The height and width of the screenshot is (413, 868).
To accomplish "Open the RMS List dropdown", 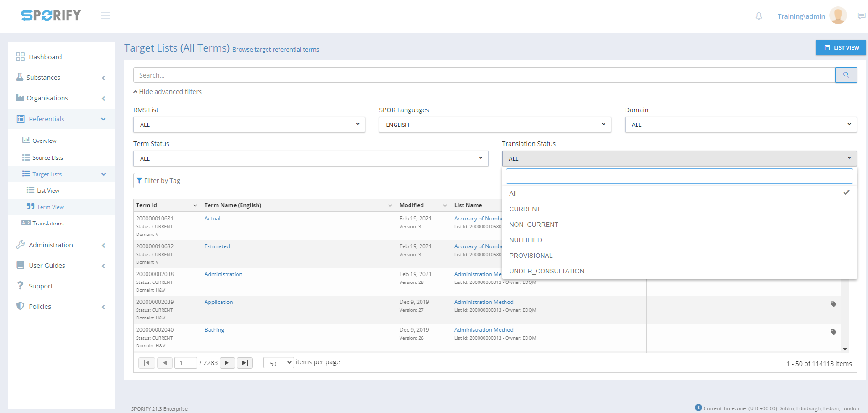I will [249, 125].
